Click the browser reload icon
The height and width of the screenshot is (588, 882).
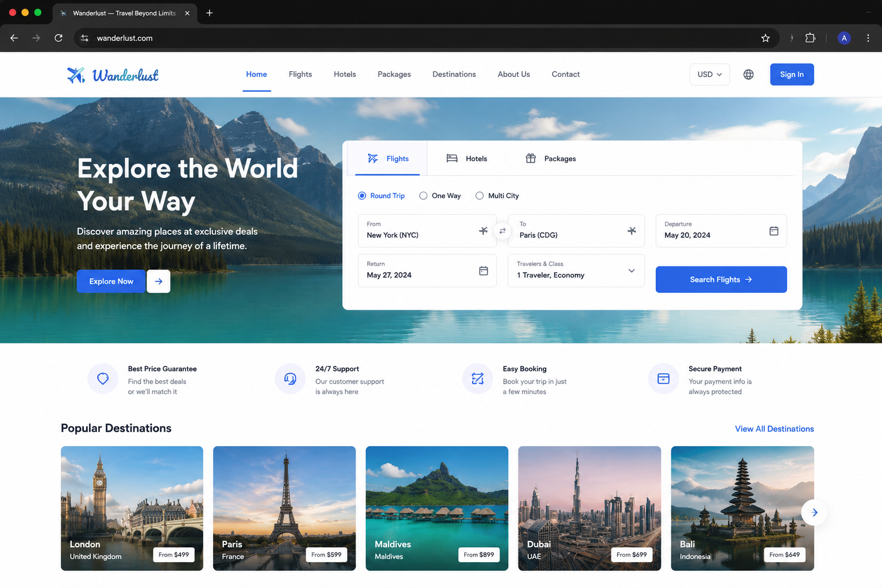(x=59, y=38)
